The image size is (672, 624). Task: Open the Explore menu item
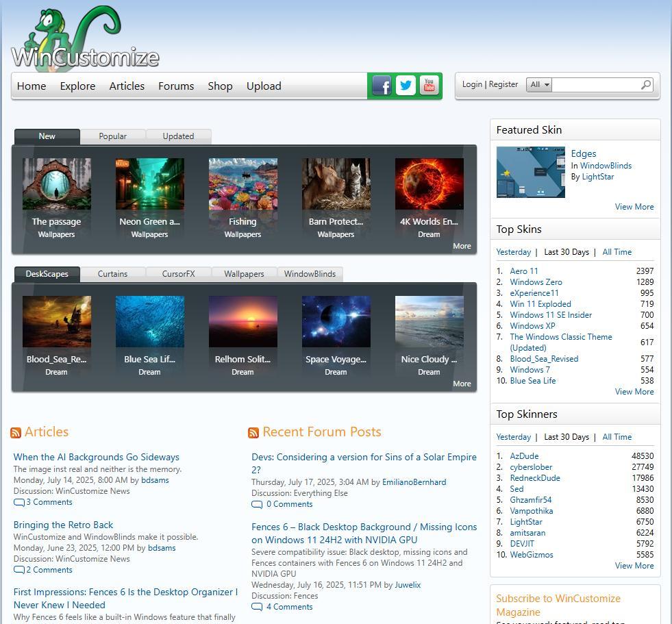77,86
